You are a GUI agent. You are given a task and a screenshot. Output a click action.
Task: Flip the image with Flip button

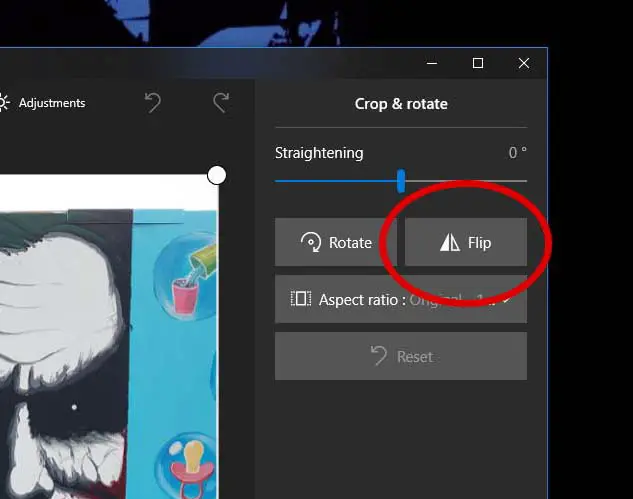(466, 242)
